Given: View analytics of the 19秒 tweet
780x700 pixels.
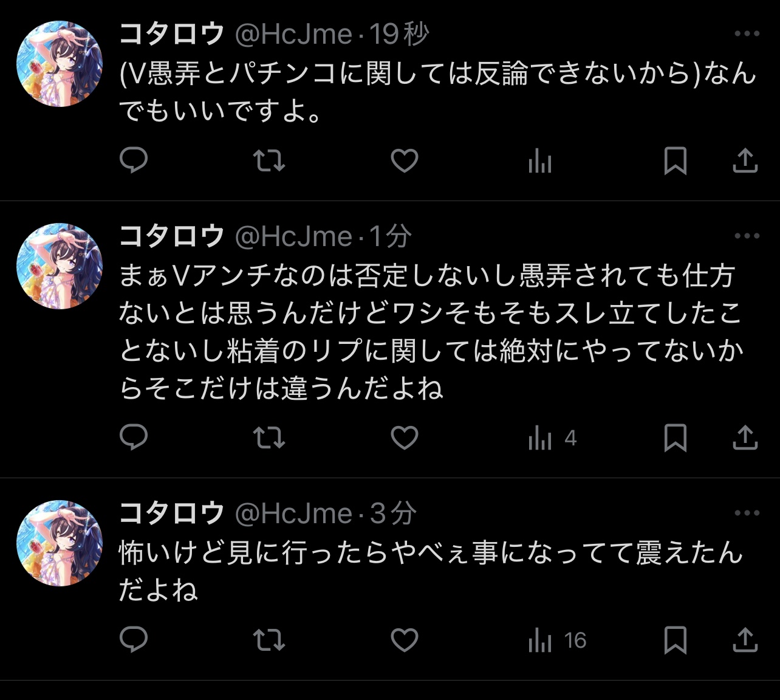Looking at the screenshot, I should [x=539, y=162].
